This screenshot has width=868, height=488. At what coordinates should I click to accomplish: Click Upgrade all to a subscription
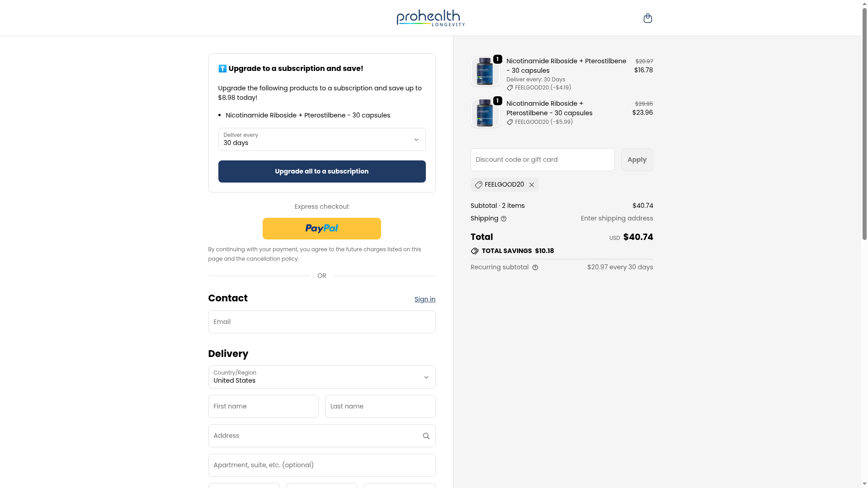[321, 172]
